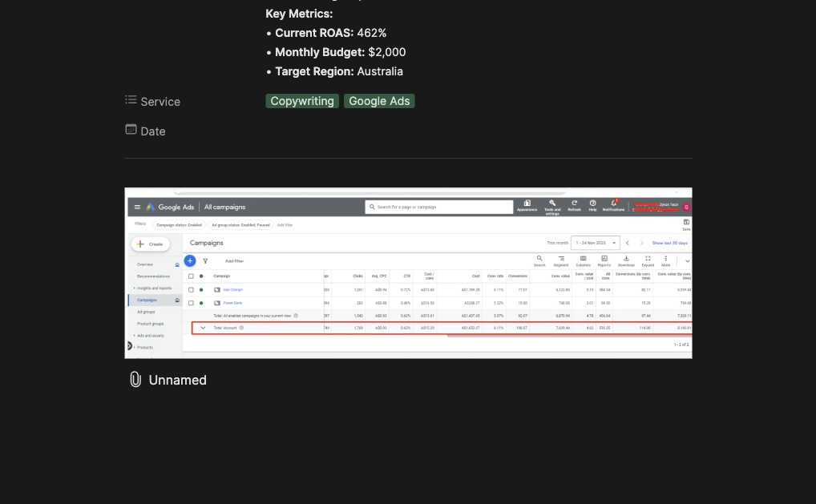The height and width of the screenshot is (504, 816).
Task: Sort by the Clicks column header
Action: pyautogui.click(x=358, y=276)
